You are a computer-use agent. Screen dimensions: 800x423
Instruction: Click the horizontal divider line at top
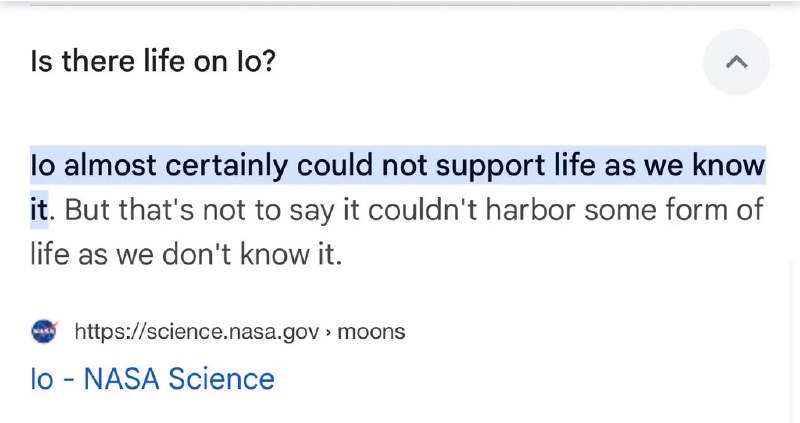(400, 4)
